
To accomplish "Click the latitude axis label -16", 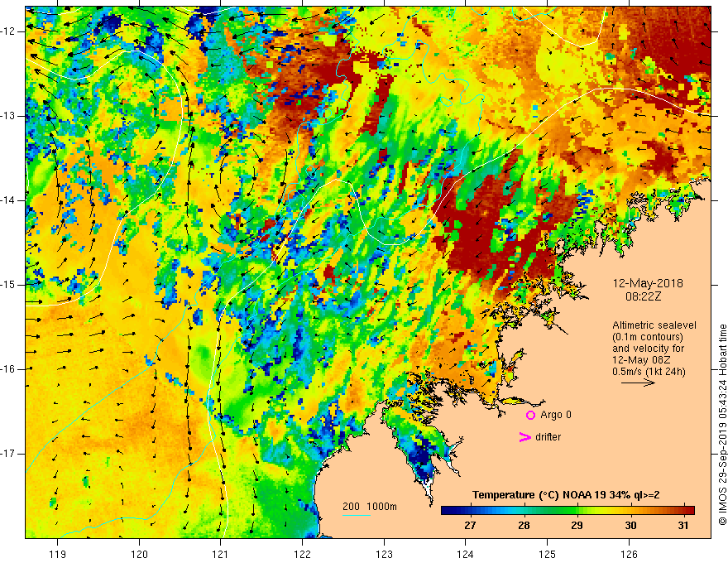I will click(9, 369).
